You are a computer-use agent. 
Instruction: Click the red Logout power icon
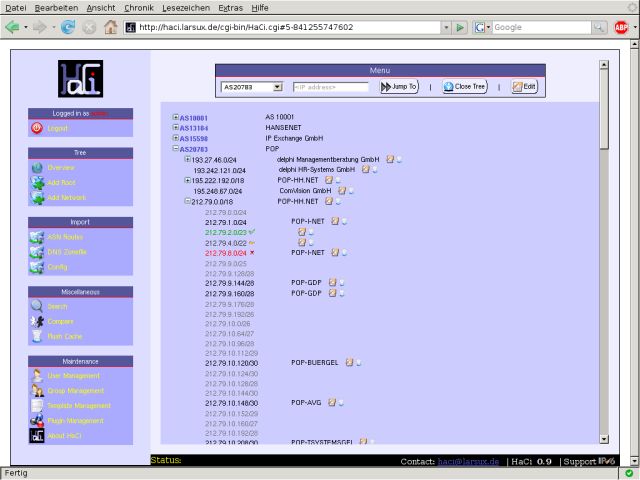37,128
